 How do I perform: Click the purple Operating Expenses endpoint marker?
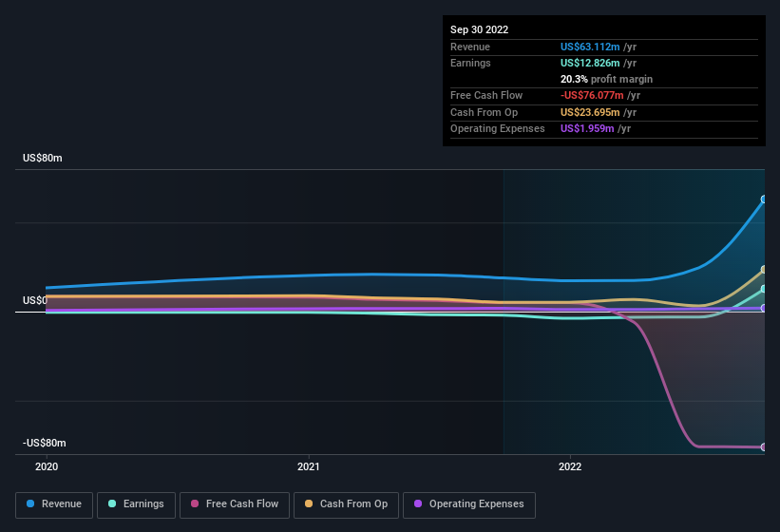point(763,308)
